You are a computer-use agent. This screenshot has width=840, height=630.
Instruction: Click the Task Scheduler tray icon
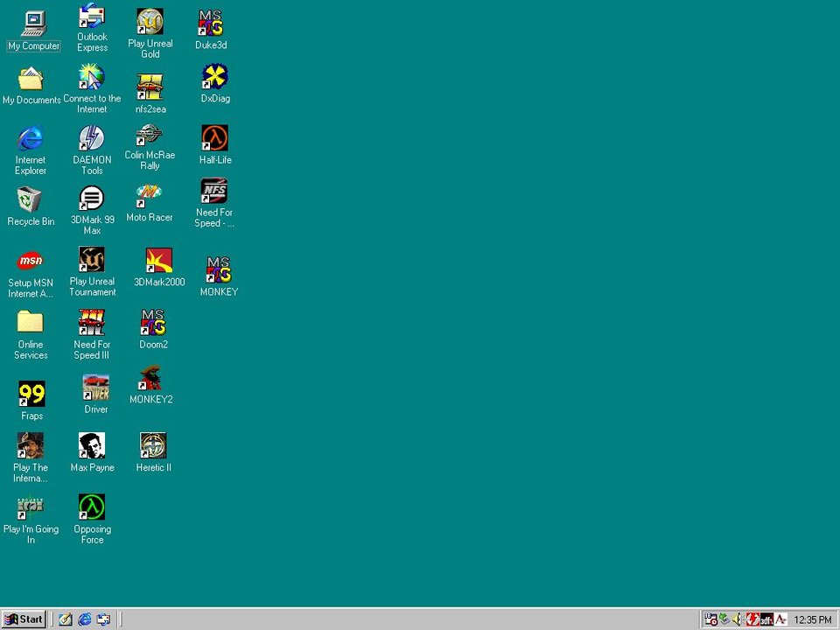tap(710, 619)
